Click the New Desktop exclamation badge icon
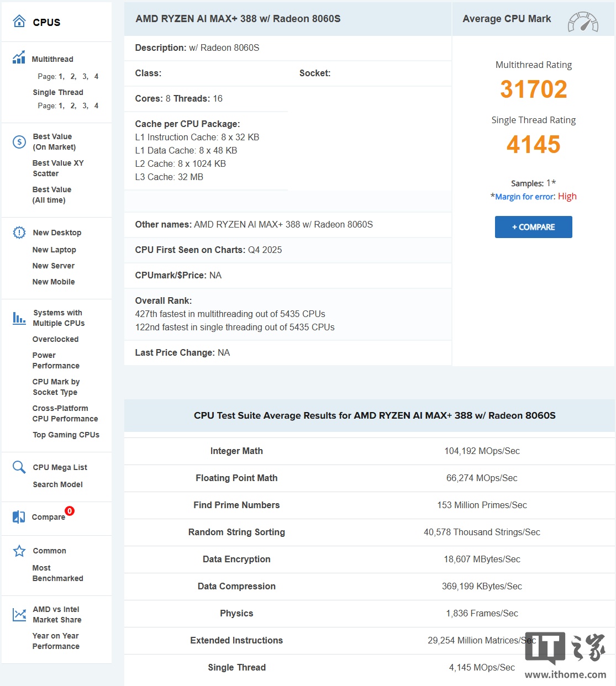 [x=18, y=232]
